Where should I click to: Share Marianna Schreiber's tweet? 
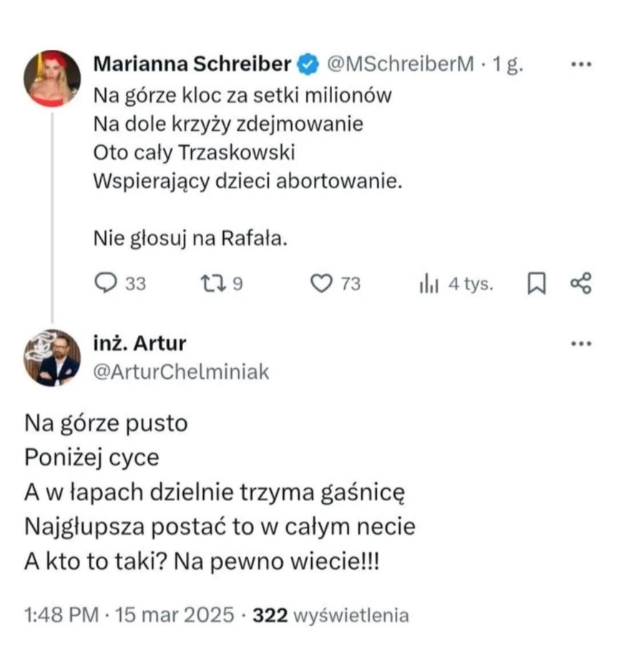pos(580,283)
